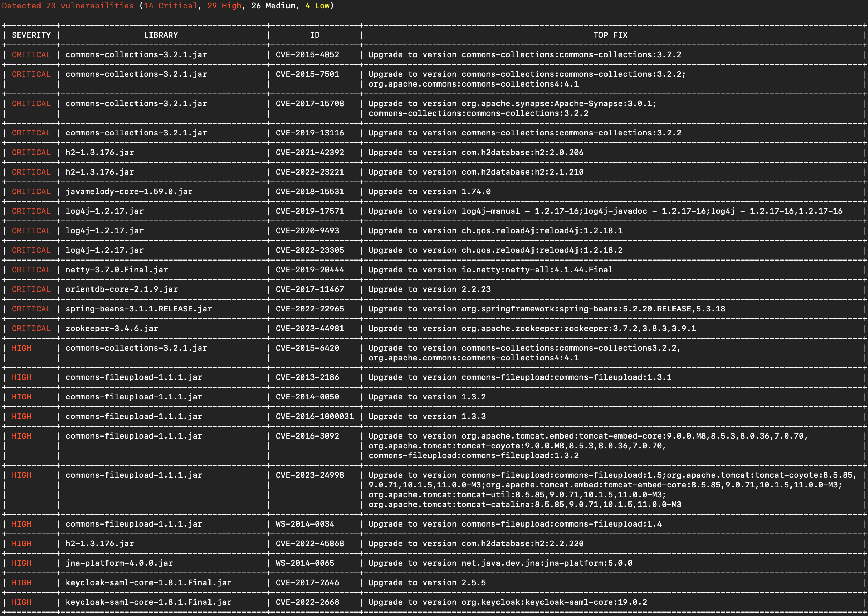Select the CRITICAL severity label for orientdb-core
Image resolution: width=868 pixels, height=616 pixels.
tap(31, 289)
